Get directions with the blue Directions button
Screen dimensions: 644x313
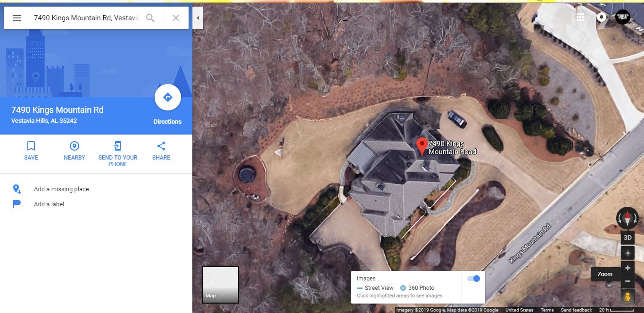point(167,98)
